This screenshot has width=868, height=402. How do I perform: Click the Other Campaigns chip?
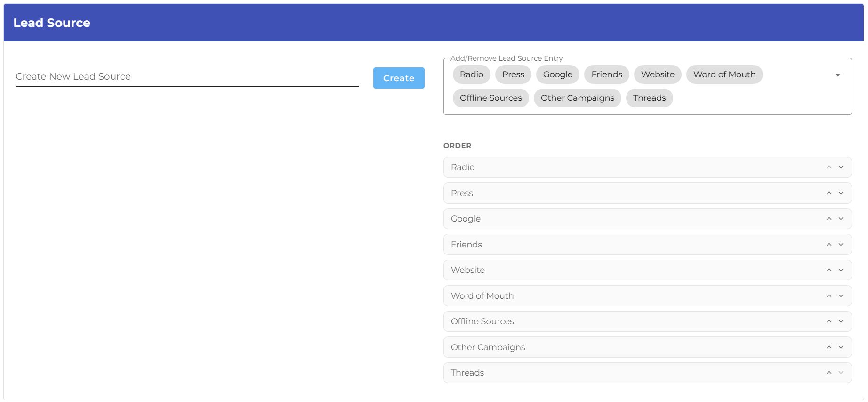(x=577, y=98)
